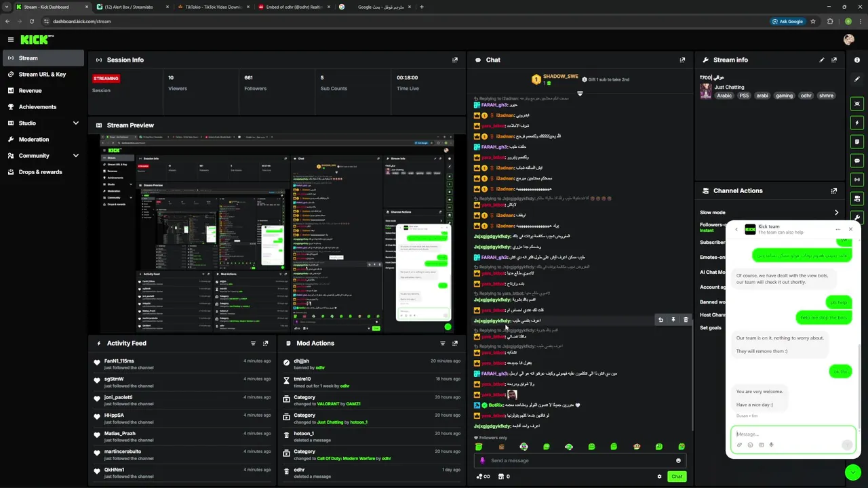The image size is (868, 488).
Task: Click the gaming stream tag
Action: pos(784,96)
